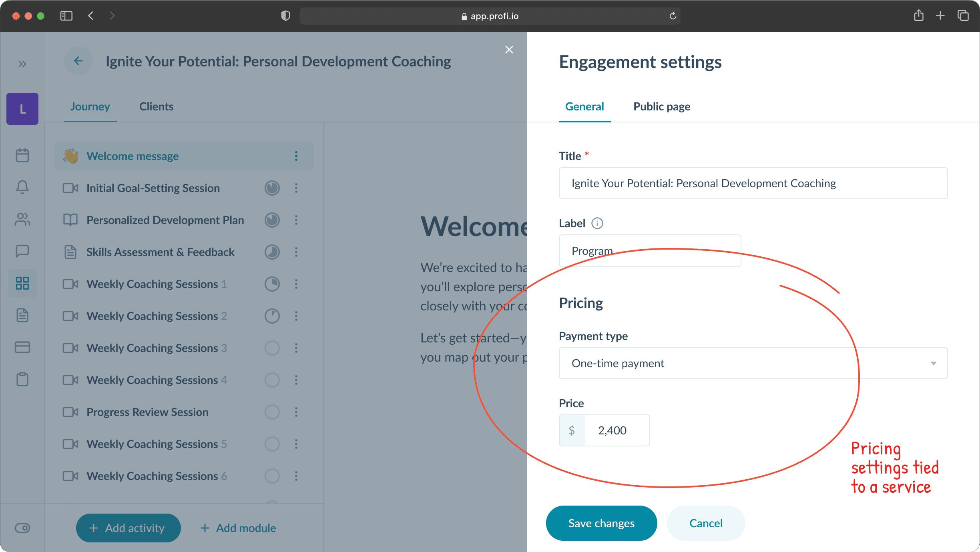Toggle the preview switch at sidebar bottom
The height and width of the screenshot is (552, 980).
[x=22, y=528]
